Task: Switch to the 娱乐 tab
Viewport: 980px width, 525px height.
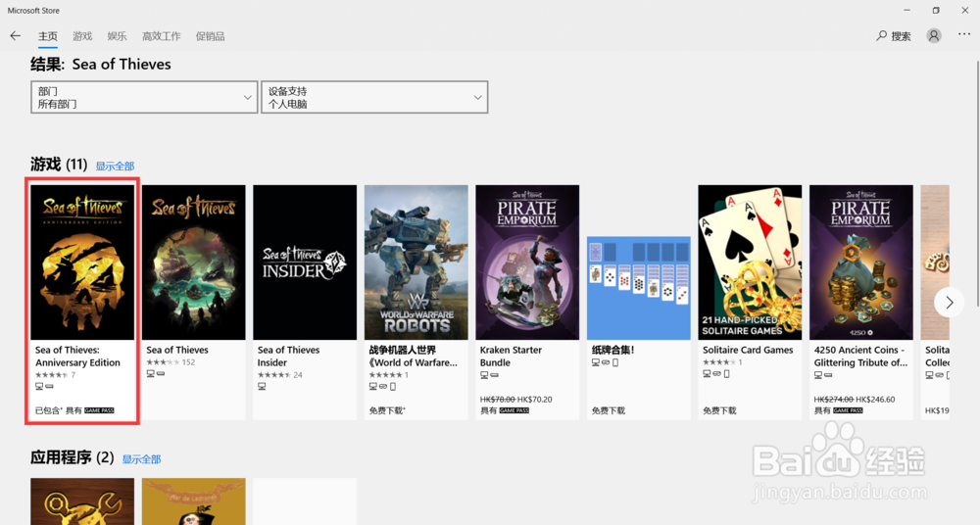Action: [117, 36]
